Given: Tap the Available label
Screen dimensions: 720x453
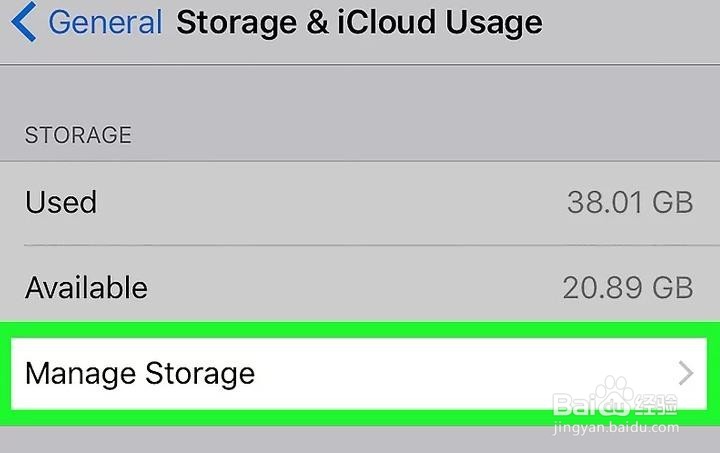Looking at the screenshot, I should pos(86,288).
